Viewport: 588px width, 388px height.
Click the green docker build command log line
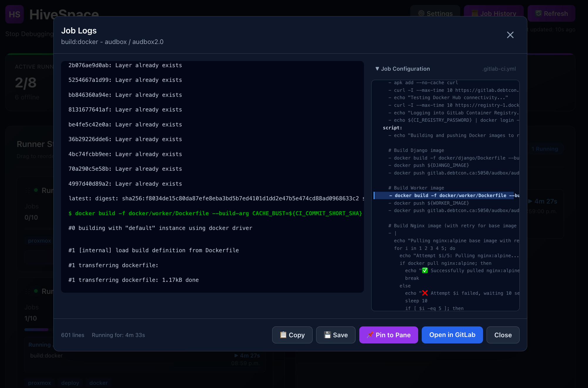click(215, 213)
